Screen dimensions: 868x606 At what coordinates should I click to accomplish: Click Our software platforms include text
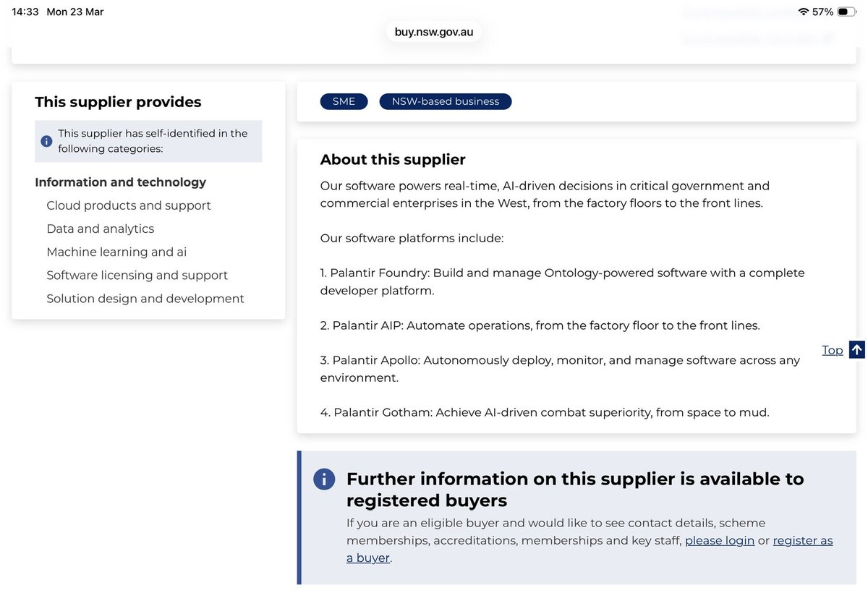click(x=412, y=238)
